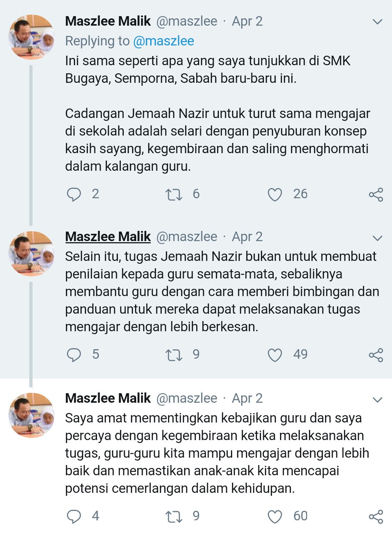Share the tweet starting 'Saya amat'

click(x=376, y=516)
